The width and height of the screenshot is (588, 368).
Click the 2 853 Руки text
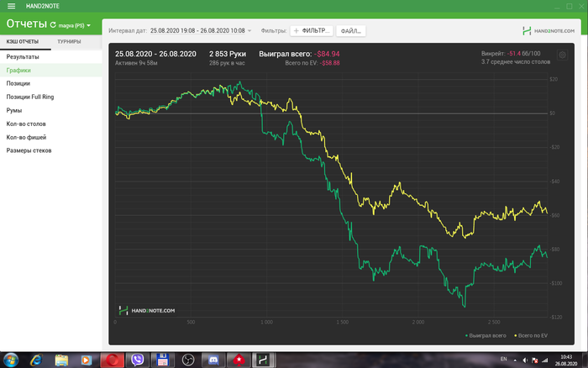pyautogui.click(x=228, y=54)
